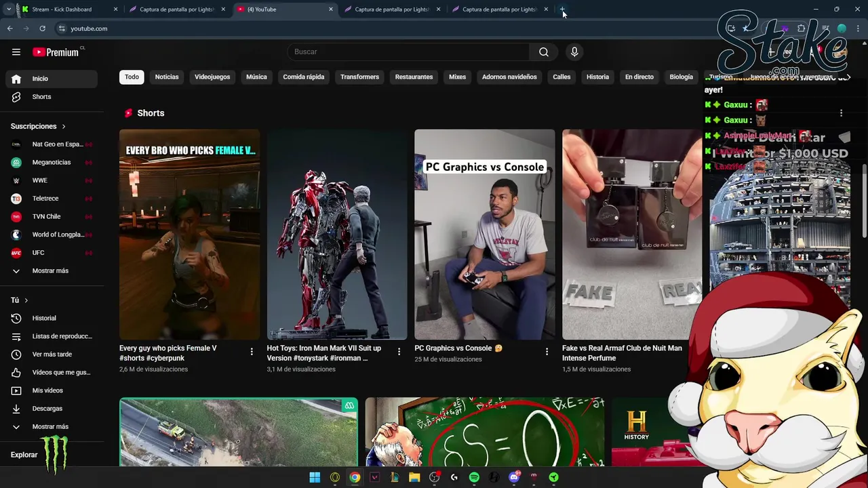Expand Mostrar más under Suscripciones
Viewport: 868px width, 488px height.
tap(52, 271)
